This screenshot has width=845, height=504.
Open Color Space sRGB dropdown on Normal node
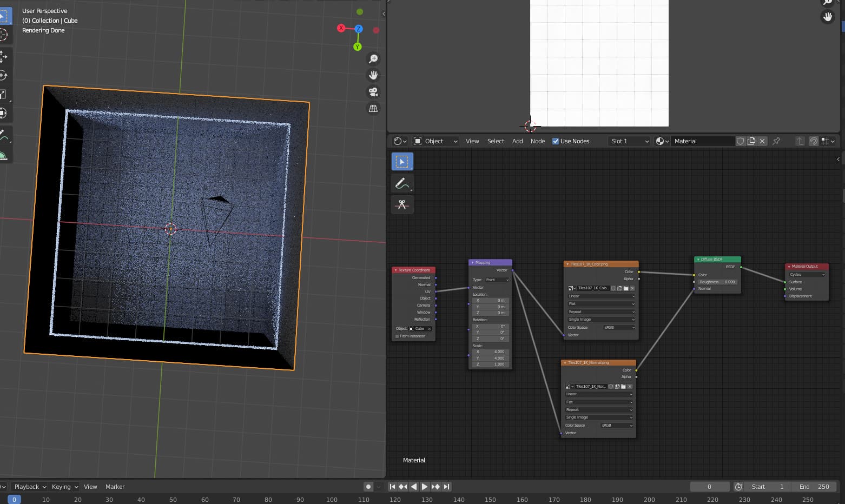coord(617,426)
